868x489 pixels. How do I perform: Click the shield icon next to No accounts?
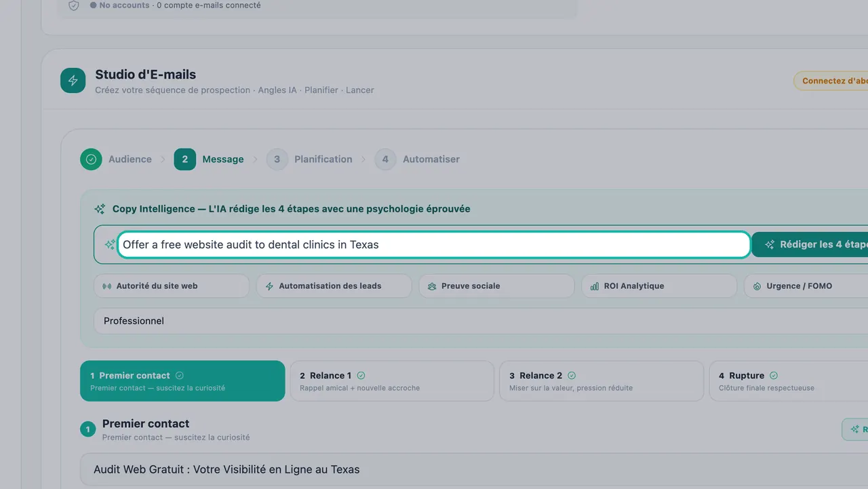pos(74,5)
